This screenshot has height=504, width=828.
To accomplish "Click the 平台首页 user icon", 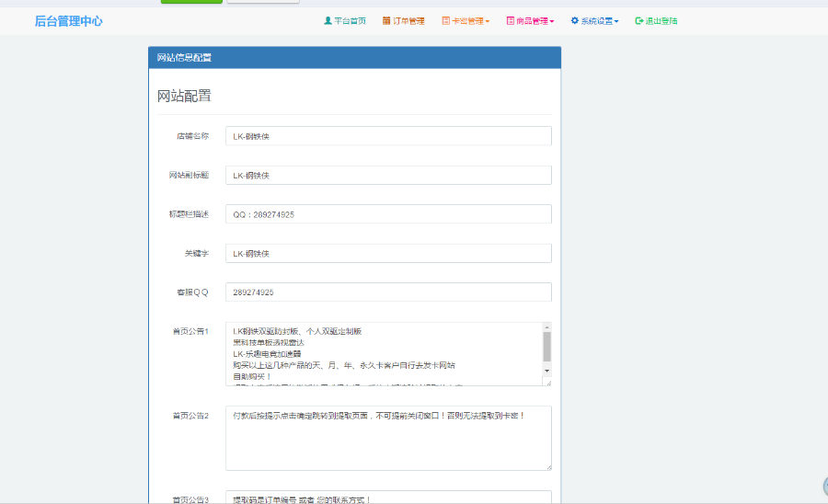I will point(328,20).
